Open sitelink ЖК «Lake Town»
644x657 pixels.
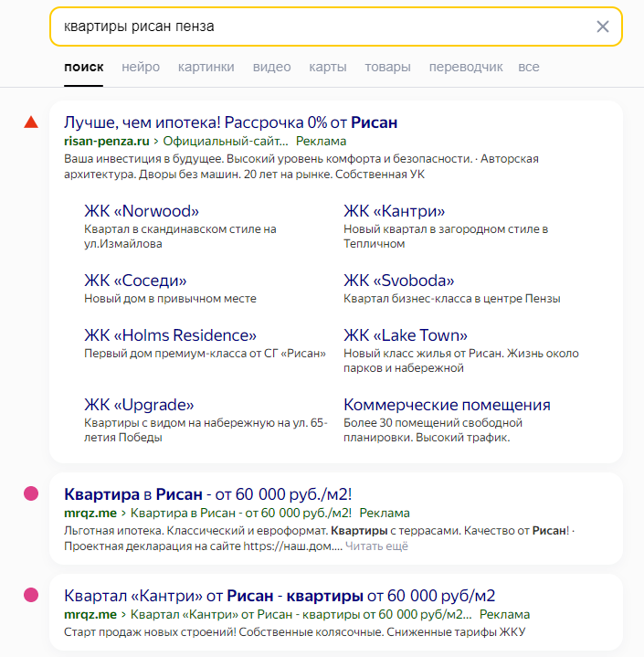pos(406,335)
